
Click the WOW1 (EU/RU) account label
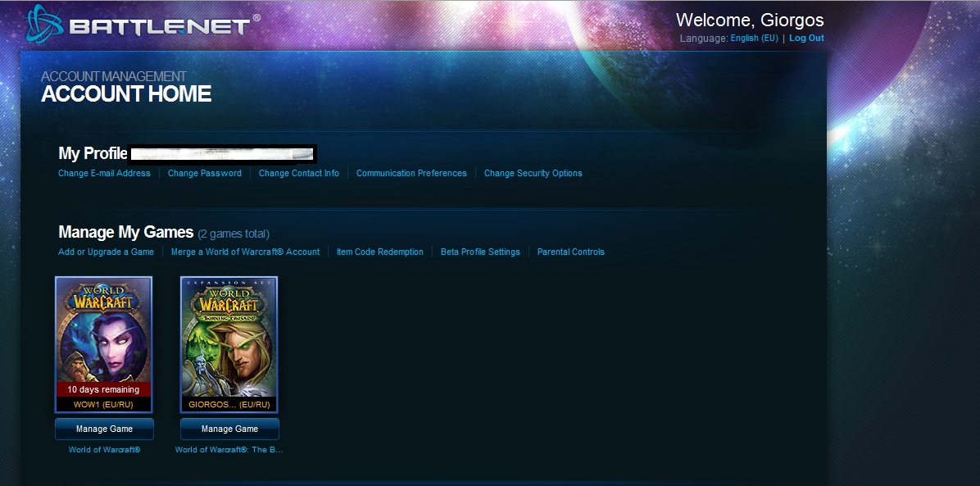(104, 405)
